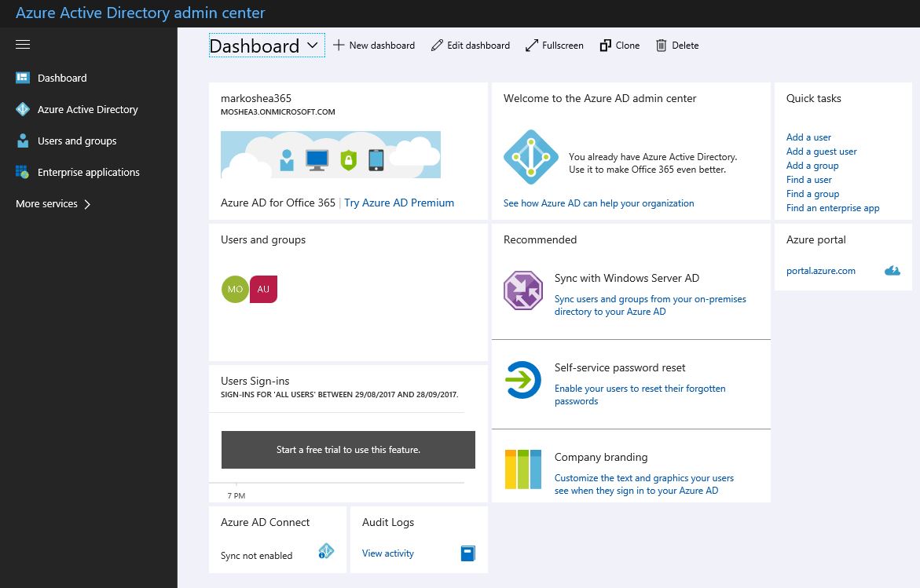
Task: Click the Edit dashboard toolbar label
Action: (x=478, y=46)
